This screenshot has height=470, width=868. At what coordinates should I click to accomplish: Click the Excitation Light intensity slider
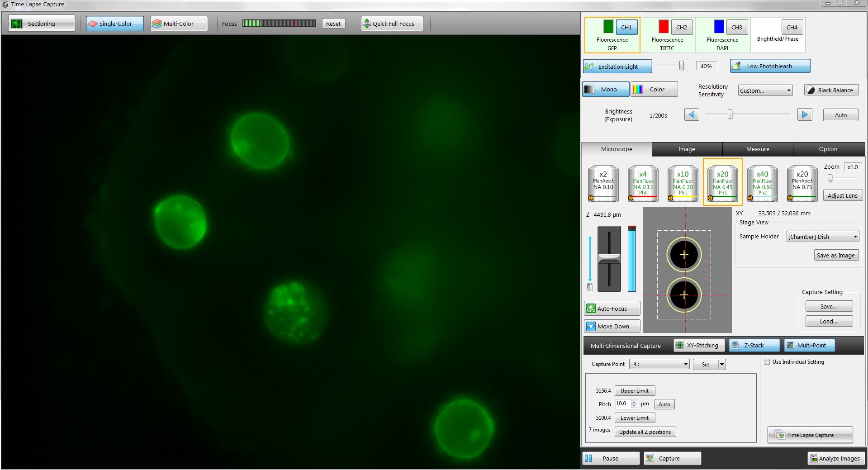pos(681,66)
